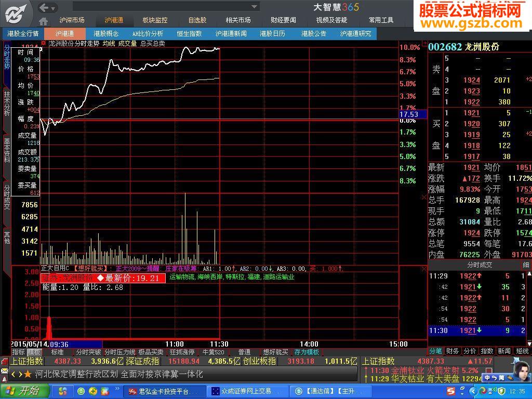Screen dimensions: 532x399
Task: Open 众成证券网上交易 from the taskbar
Action: [244, 391]
